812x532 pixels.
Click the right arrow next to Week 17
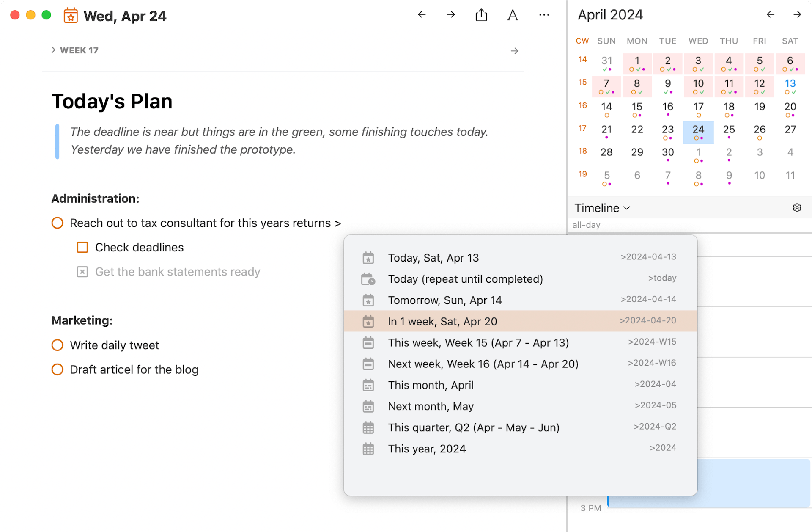pos(514,50)
